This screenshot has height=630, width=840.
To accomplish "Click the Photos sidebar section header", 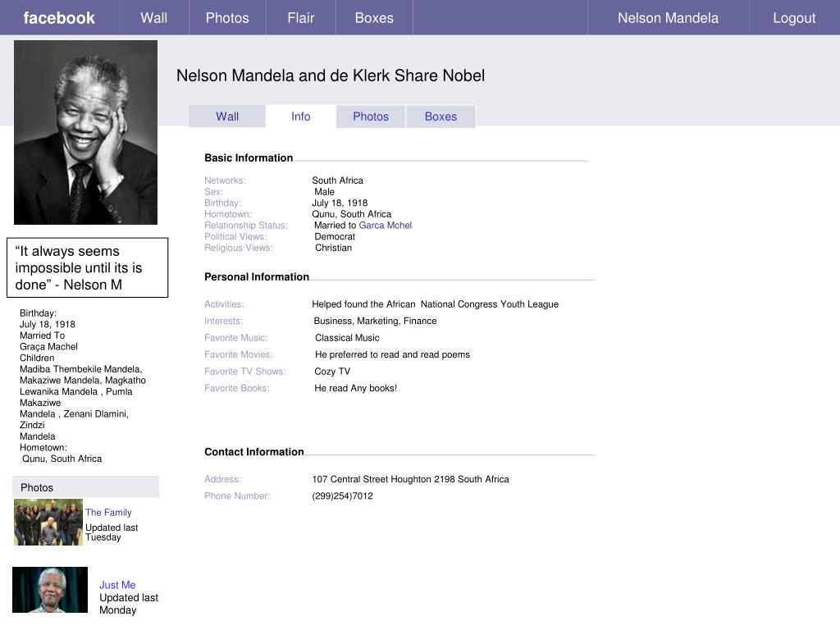I will click(x=85, y=487).
